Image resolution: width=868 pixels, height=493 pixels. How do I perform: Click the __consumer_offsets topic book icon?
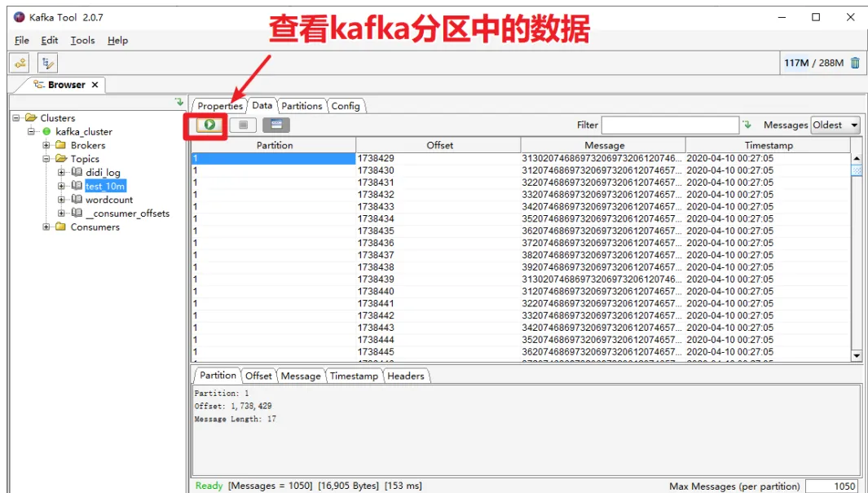77,213
